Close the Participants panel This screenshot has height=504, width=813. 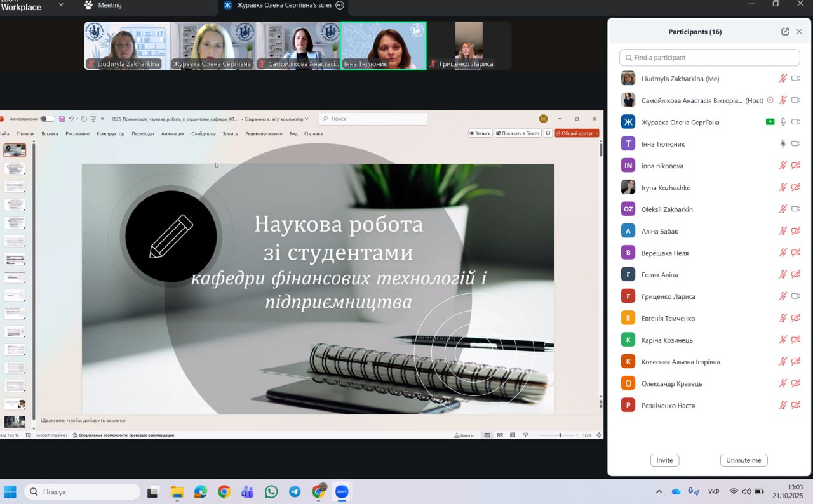pos(800,32)
